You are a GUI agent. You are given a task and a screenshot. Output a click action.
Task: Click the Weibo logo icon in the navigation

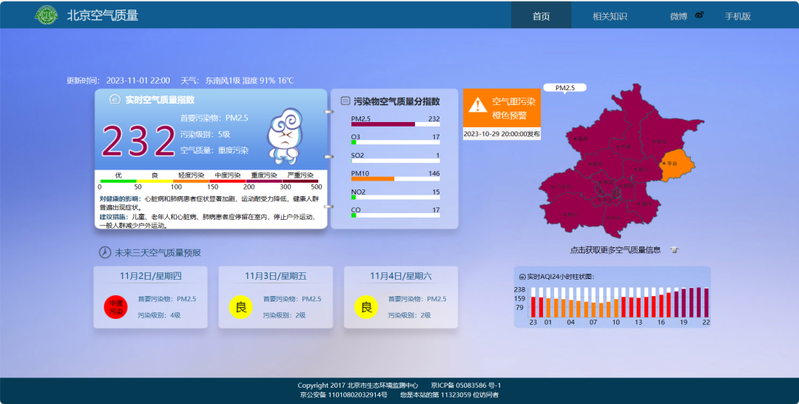pos(699,15)
